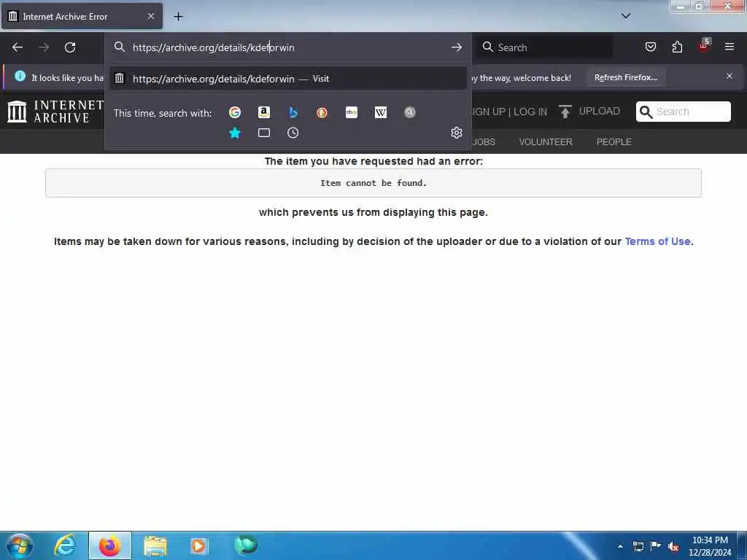Click the Internet Archive Search field
747x560 pixels.
coord(683,112)
